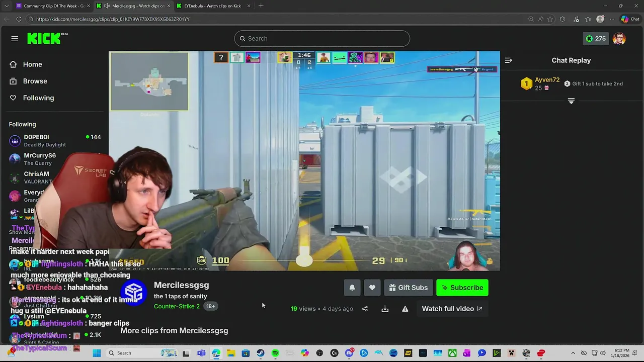Click the Mercilessgsg channel avatar
The width and height of the screenshot is (644, 362).
(133, 292)
